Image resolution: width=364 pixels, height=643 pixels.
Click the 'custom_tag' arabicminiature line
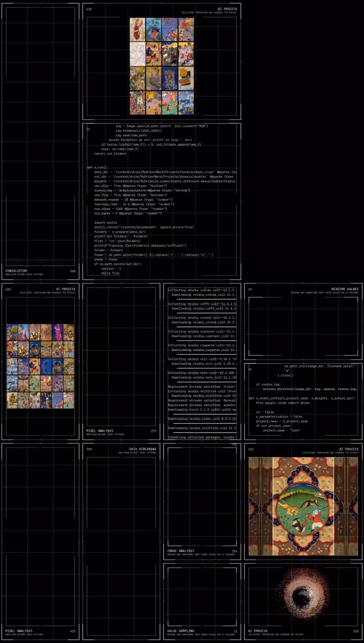(x=142, y=190)
